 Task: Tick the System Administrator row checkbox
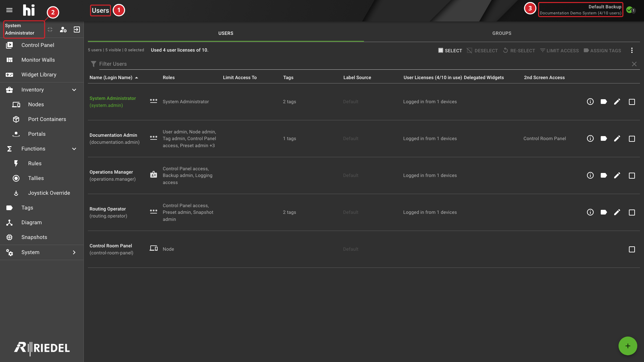click(632, 102)
